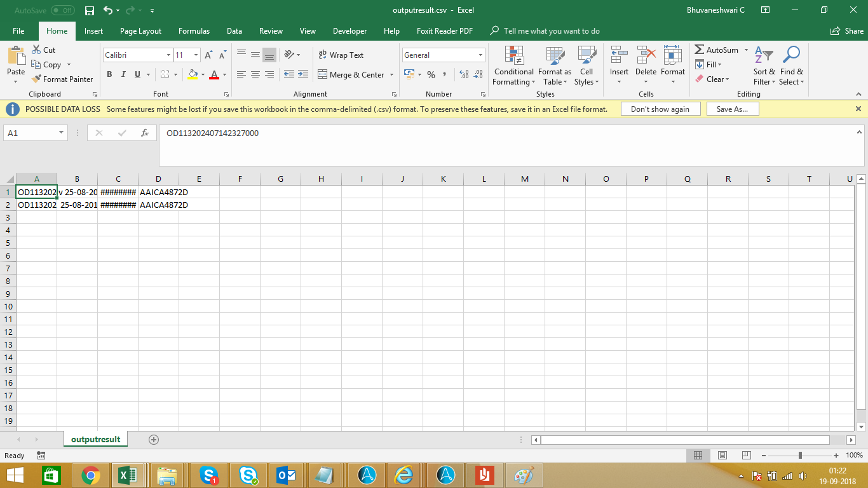Open the General number format dropdown
The image size is (868, 488).
point(480,55)
